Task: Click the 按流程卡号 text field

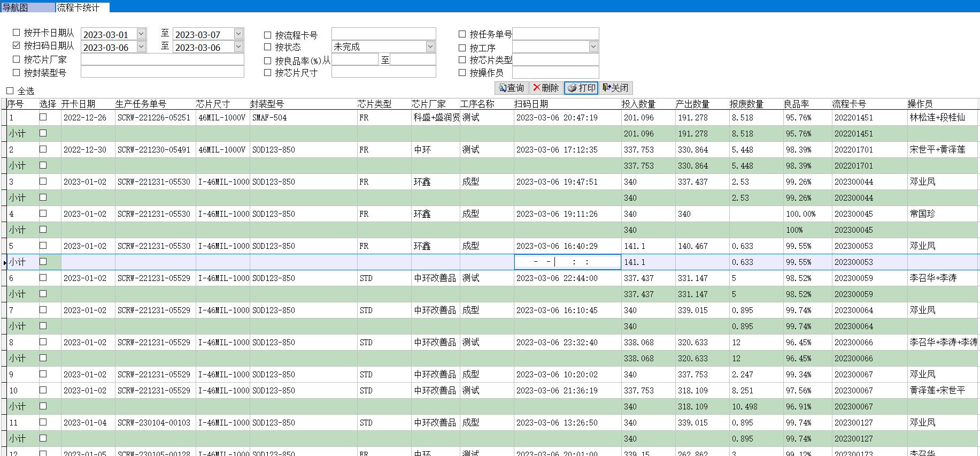Action: pos(383,34)
